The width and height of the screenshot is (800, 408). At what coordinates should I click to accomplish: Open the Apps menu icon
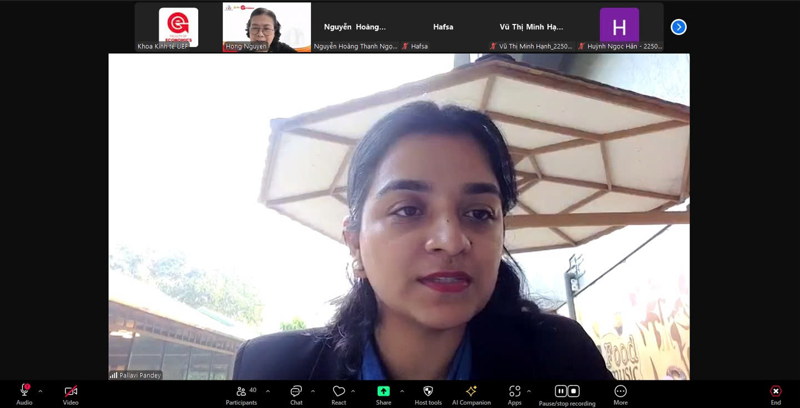click(515, 391)
